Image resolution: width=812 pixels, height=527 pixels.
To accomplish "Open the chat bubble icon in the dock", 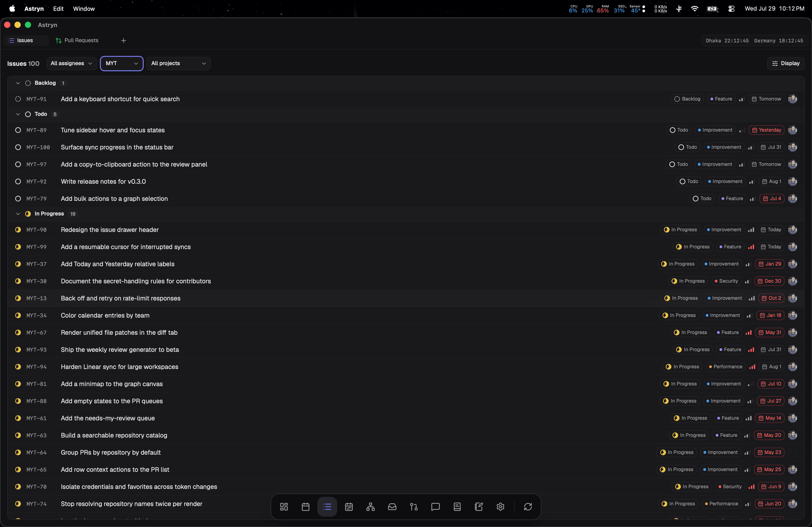I will [x=435, y=506].
